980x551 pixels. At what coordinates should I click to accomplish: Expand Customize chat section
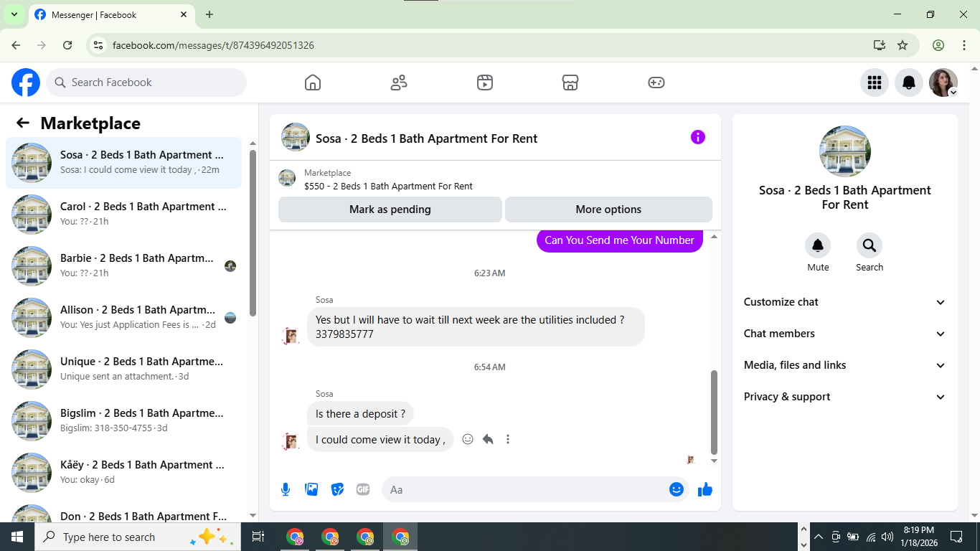click(845, 302)
